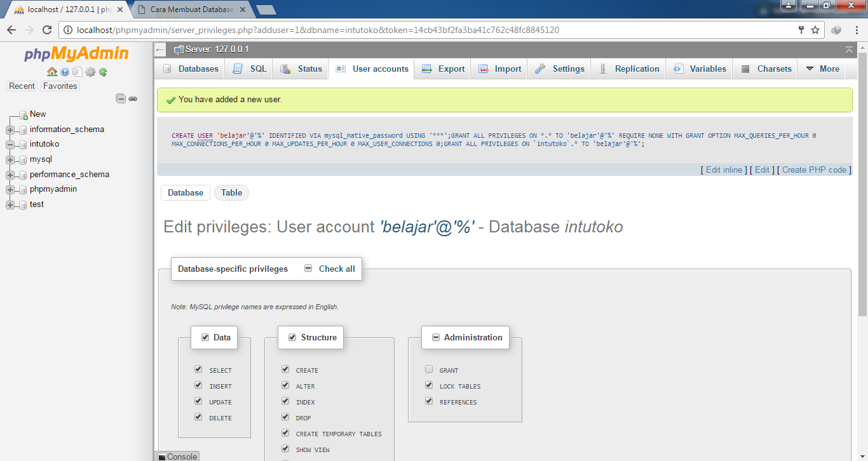
Task: Click the Collapse all icon in the navigation tree
Action: 121,98
